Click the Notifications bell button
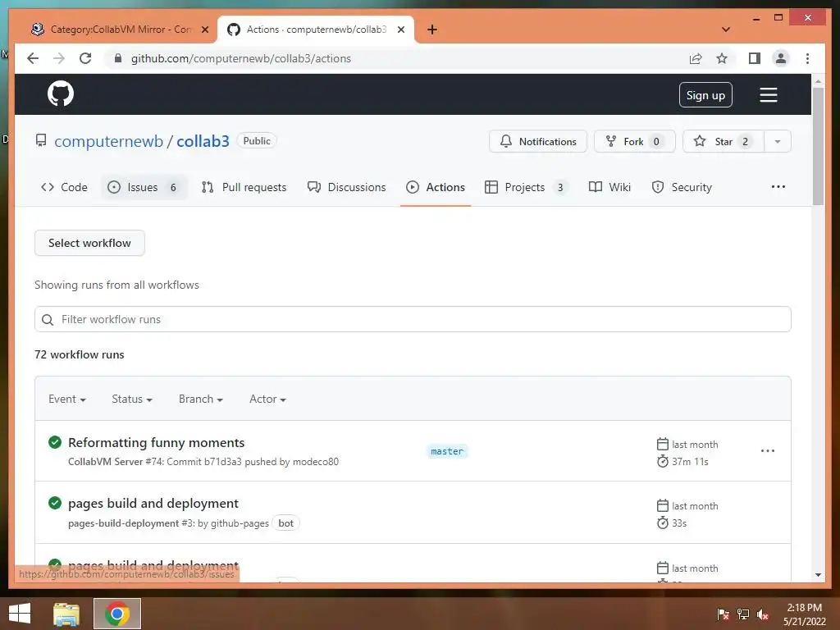The height and width of the screenshot is (630, 840). coord(538,141)
